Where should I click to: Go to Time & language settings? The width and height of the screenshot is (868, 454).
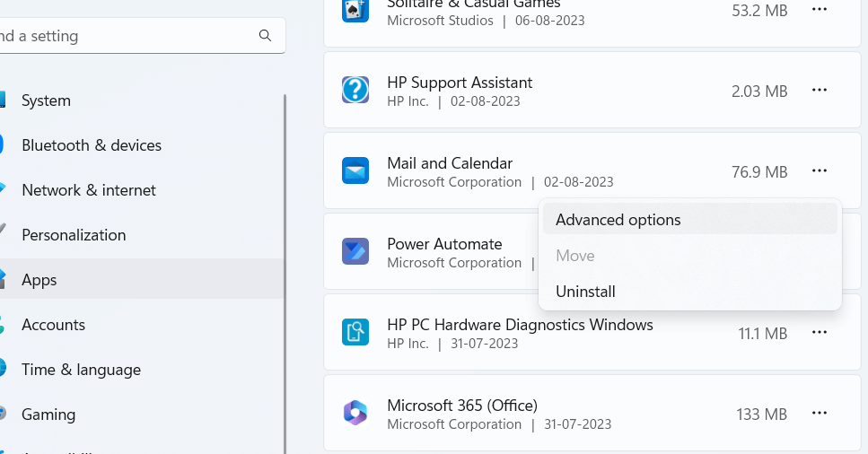141,370
